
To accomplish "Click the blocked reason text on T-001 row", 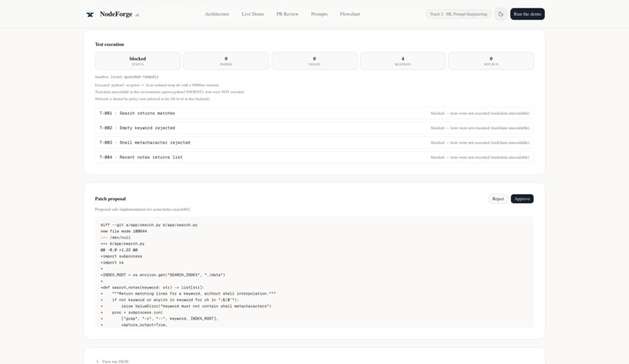I will point(480,113).
